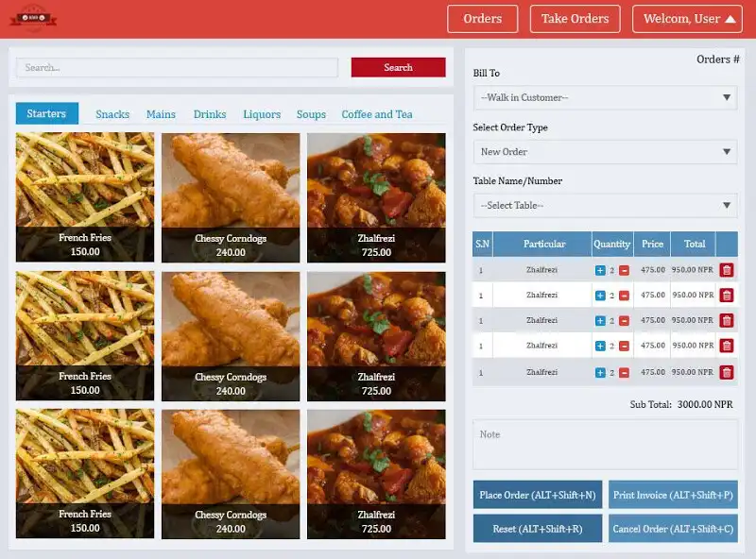Click trash icon on third order row
Image resolution: width=756 pixels, height=559 pixels.
[726, 321]
